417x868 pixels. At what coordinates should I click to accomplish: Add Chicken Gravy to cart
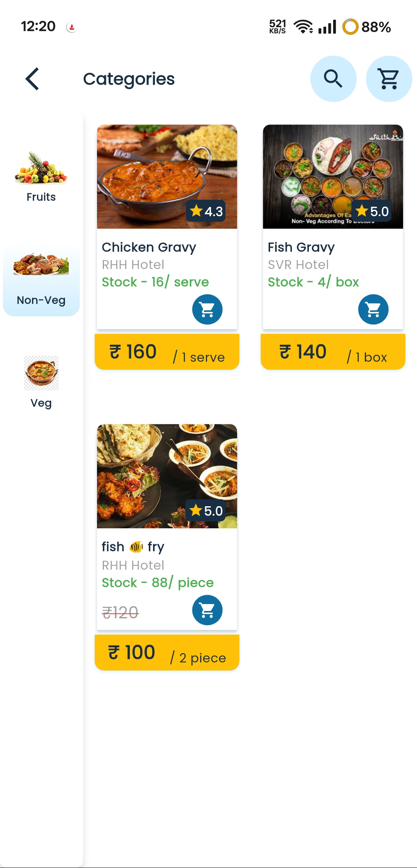(207, 309)
